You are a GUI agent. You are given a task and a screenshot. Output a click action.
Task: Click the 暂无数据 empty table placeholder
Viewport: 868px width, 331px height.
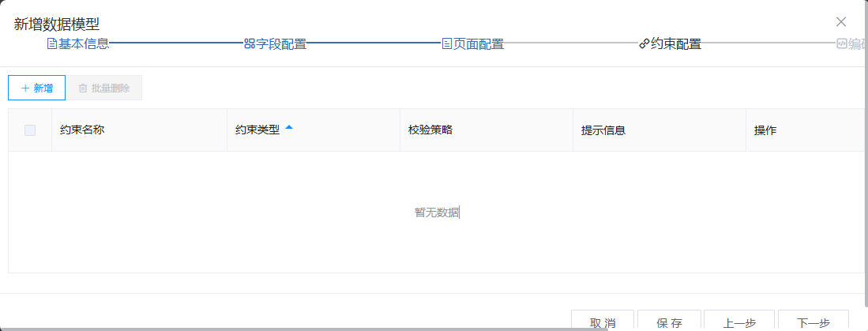[x=437, y=213]
